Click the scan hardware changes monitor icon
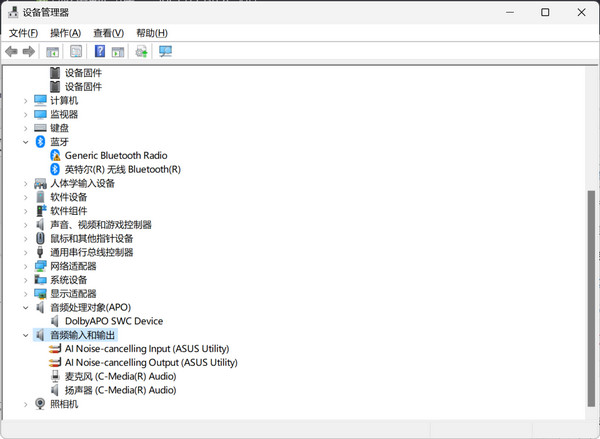 (x=165, y=51)
